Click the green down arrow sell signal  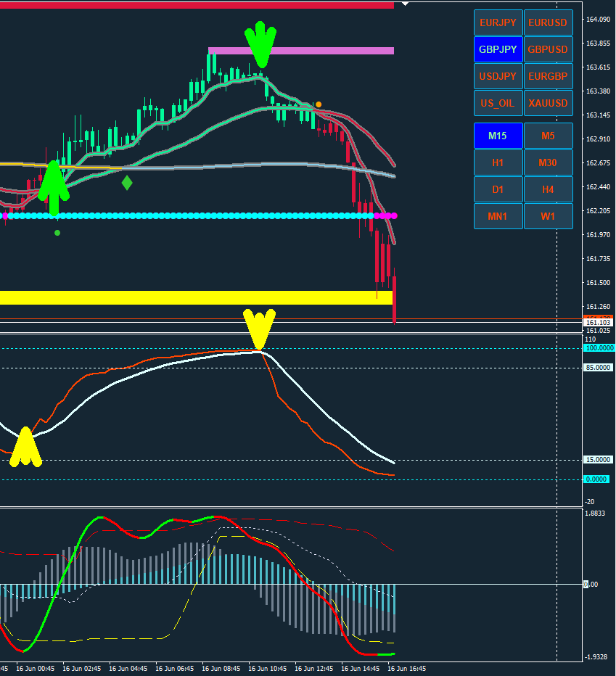(260, 44)
